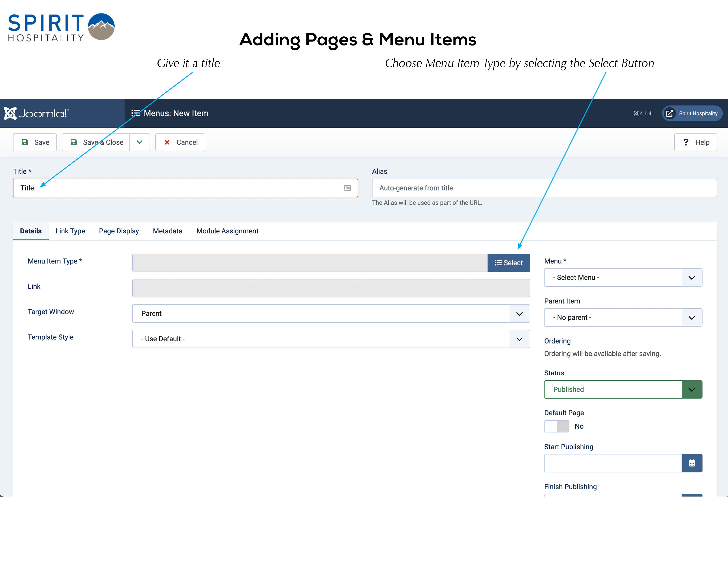Image resolution: width=728 pixels, height=563 pixels.
Task: Click the Joomla 4.1.4 version indicator
Action: (x=642, y=113)
